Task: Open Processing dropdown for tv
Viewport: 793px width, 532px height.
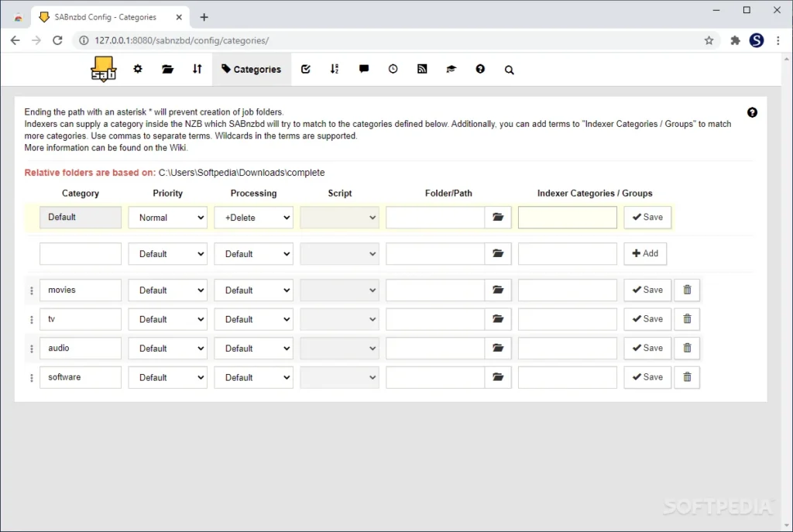Action: click(x=253, y=319)
